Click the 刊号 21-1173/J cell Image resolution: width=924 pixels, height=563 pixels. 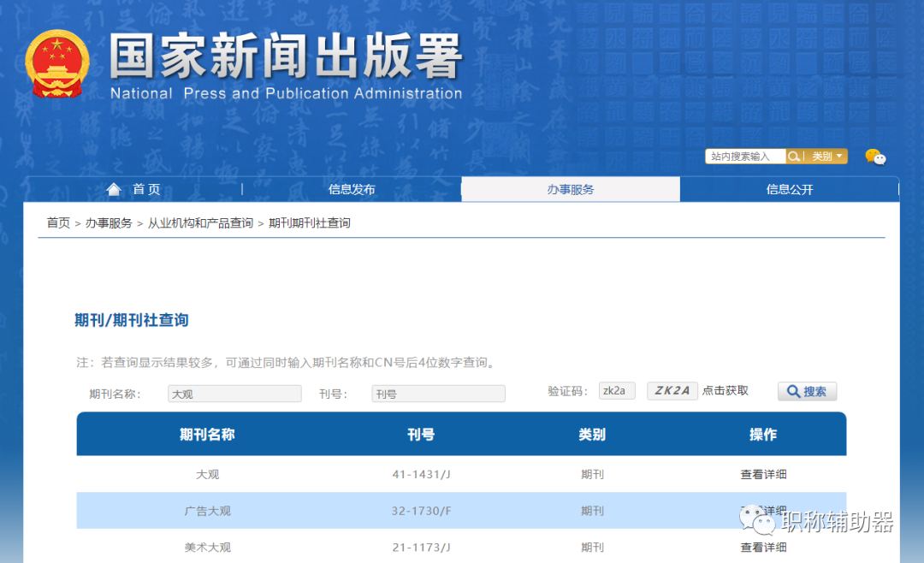click(x=421, y=548)
